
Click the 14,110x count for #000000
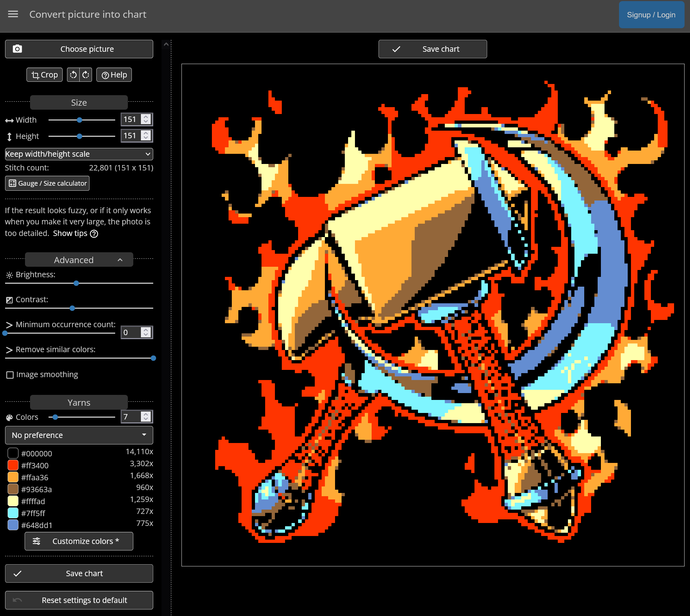pyautogui.click(x=139, y=452)
